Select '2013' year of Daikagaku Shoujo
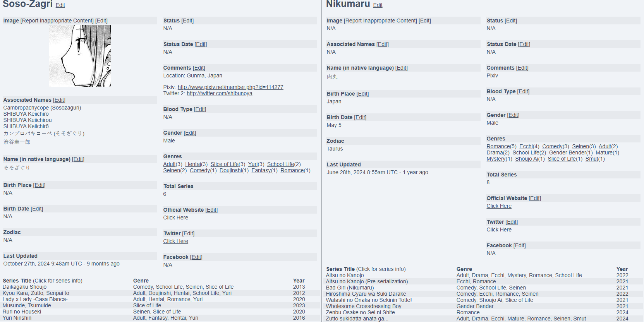Screen dimensions: 644x322 point(299,287)
